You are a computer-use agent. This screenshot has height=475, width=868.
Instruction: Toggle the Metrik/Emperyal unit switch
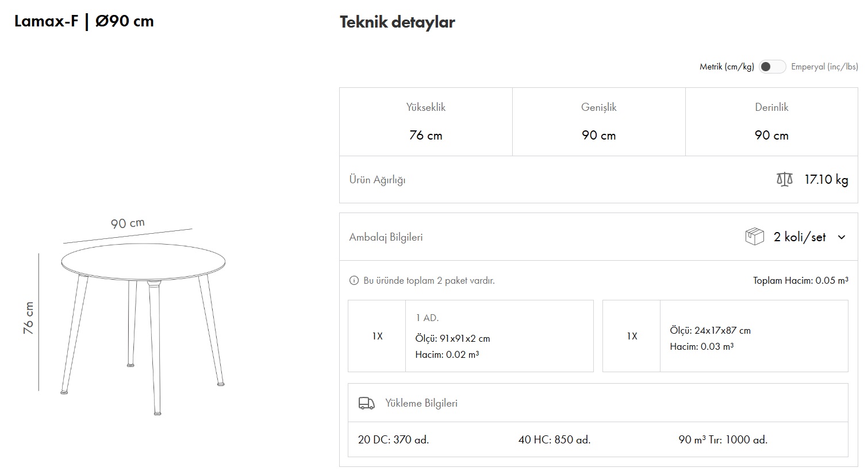pyautogui.click(x=771, y=67)
